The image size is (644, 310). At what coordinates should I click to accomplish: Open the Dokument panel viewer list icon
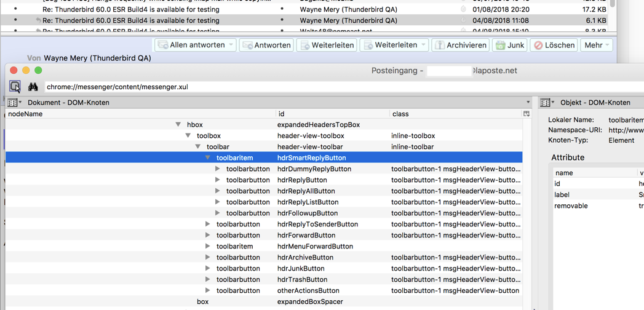click(x=14, y=103)
